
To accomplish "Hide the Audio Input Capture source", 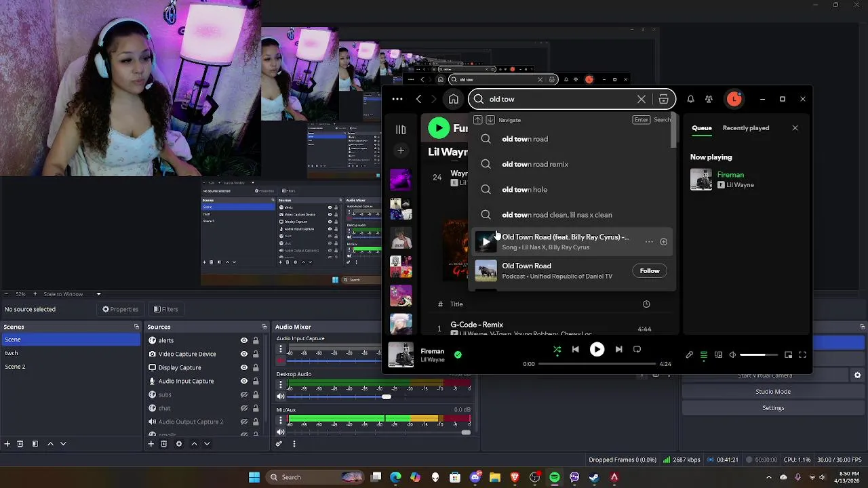I will coord(243,381).
